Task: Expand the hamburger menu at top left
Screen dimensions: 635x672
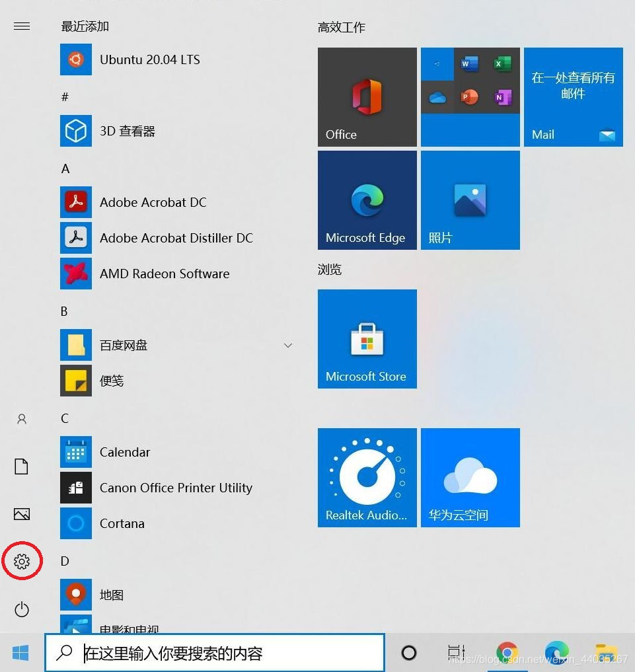Action: [22, 26]
